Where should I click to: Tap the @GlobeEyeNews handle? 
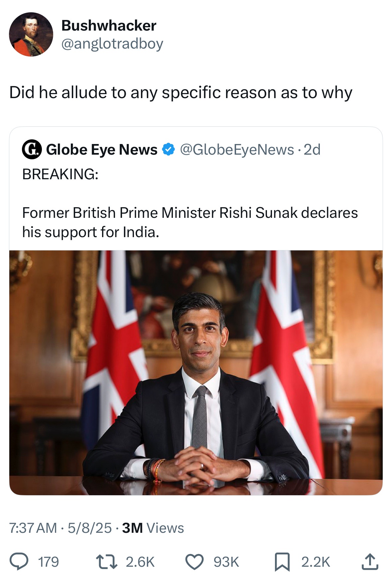click(x=237, y=149)
